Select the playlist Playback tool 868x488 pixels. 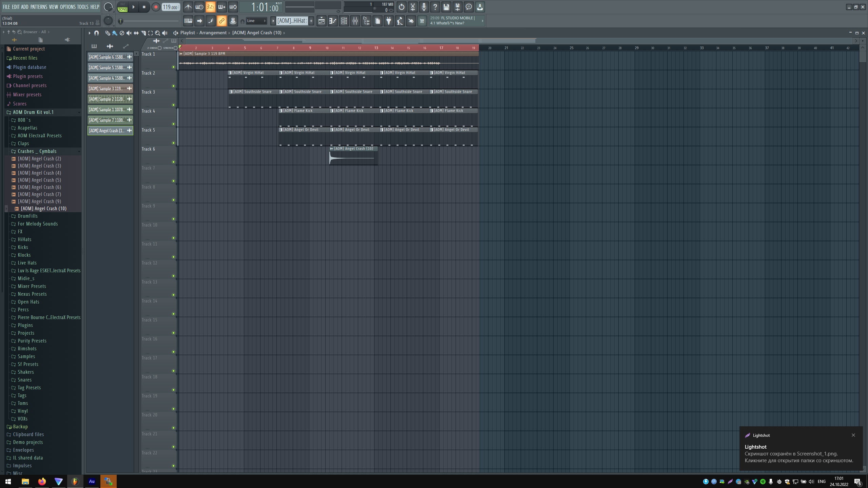point(165,33)
